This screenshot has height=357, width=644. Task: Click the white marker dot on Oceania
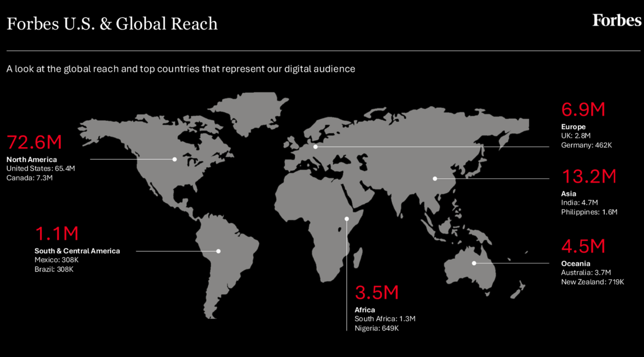pos(474,263)
